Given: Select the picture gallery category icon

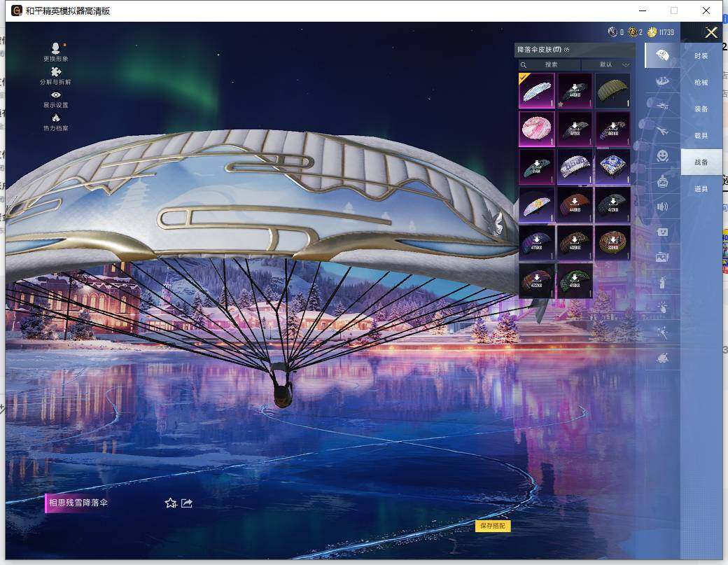Looking at the screenshot, I should [662, 257].
